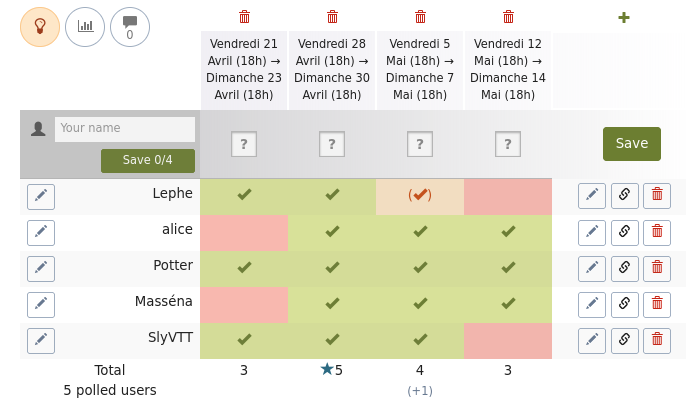Open the comments bubble showing 0
The image size is (686, 403).
pyautogui.click(x=130, y=27)
